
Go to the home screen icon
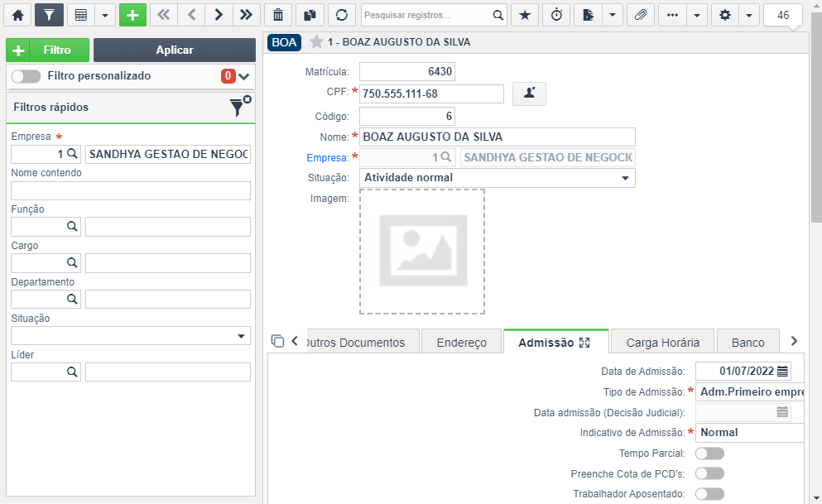(x=18, y=15)
